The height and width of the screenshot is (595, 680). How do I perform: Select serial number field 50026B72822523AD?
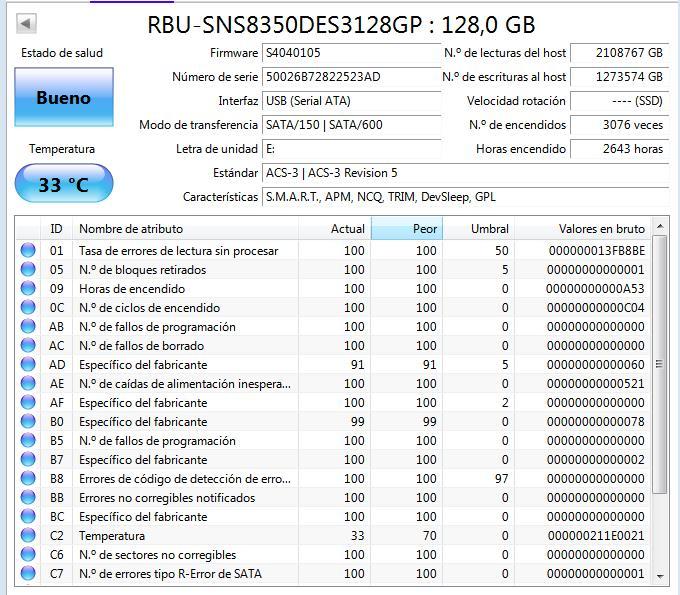(x=351, y=77)
